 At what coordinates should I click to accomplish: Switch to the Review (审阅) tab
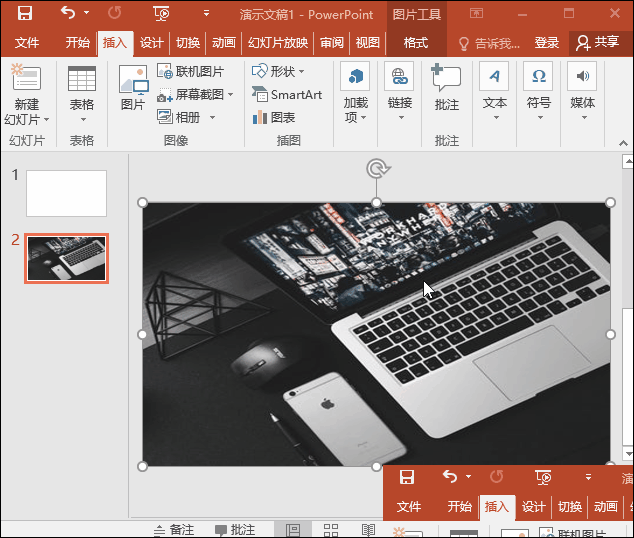point(331,43)
